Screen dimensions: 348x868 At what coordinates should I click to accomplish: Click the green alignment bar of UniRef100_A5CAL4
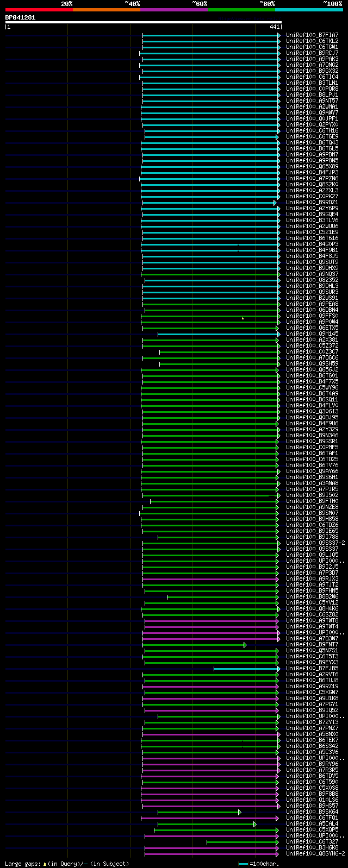point(207,823)
